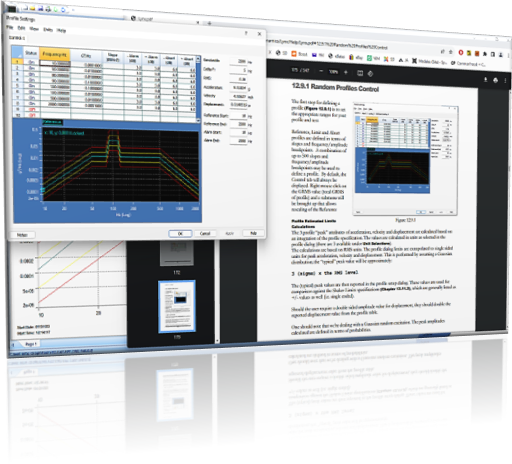The height and width of the screenshot is (464, 512).
Task: Click table scrollbar bottom arrow
Action: point(198,120)
